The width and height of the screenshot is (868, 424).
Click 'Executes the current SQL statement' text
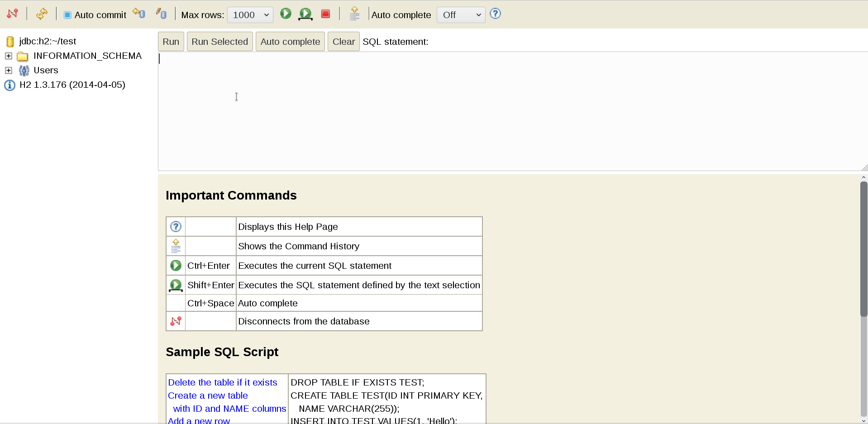point(315,266)
